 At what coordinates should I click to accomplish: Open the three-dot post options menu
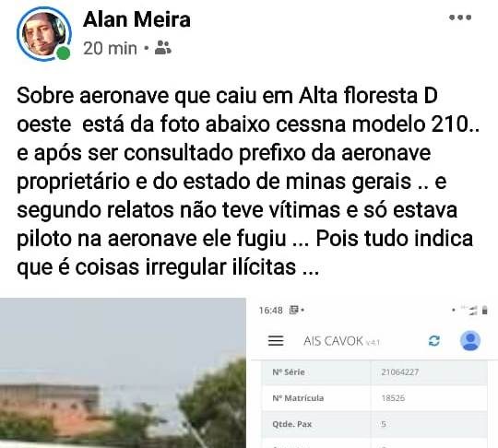(460, 18)
